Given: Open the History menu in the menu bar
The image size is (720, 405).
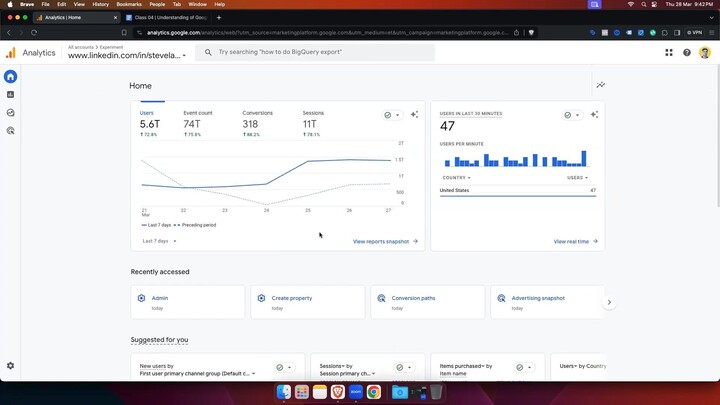Looking at the screenshot, I should 100,4.
